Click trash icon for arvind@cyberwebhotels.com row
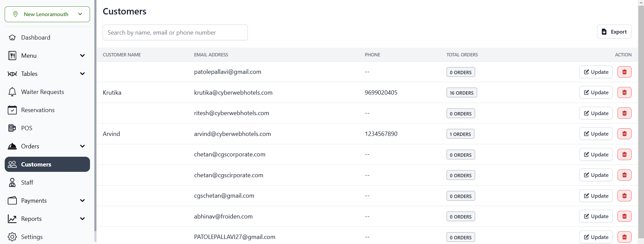 (x=624, y=134)
